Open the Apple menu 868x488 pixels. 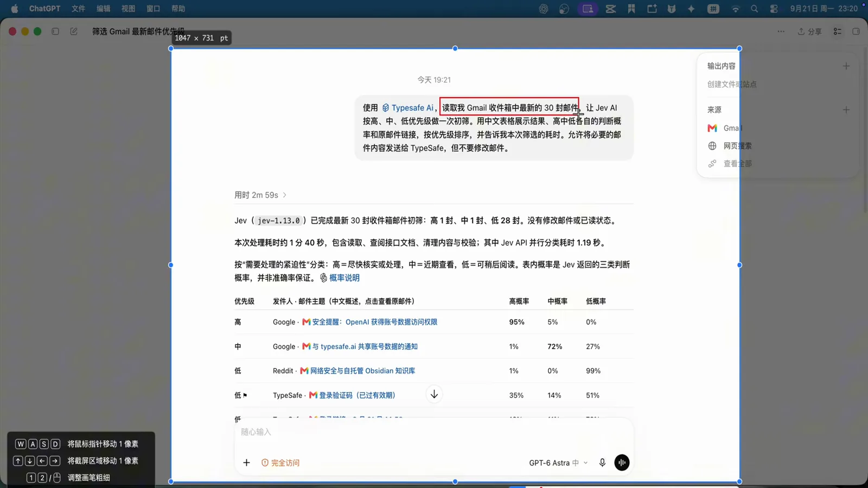[x=15, y=9]
